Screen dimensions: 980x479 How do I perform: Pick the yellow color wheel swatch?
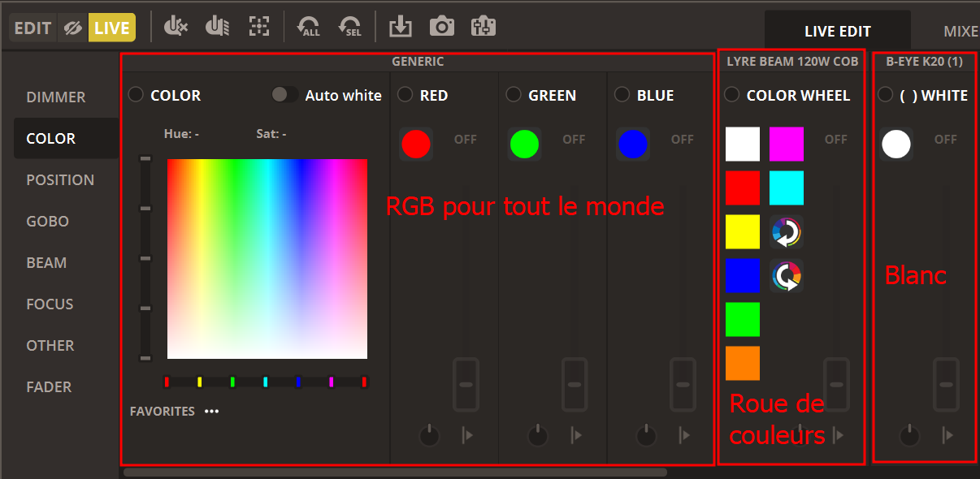(743, 232)
